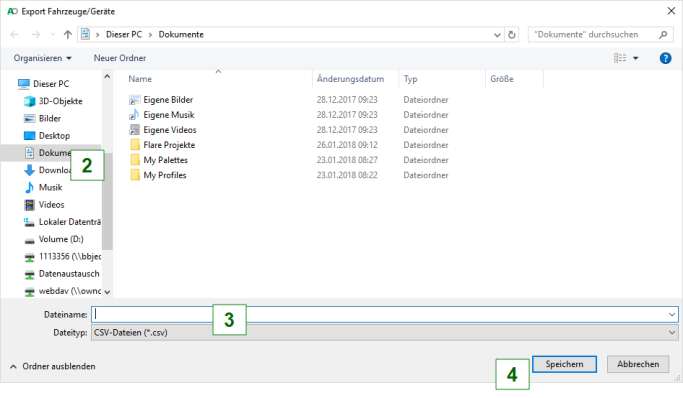Select the My Profiles folder icon
The height and width of the screenshot is (398, 683).
click(x=135, y=175)
